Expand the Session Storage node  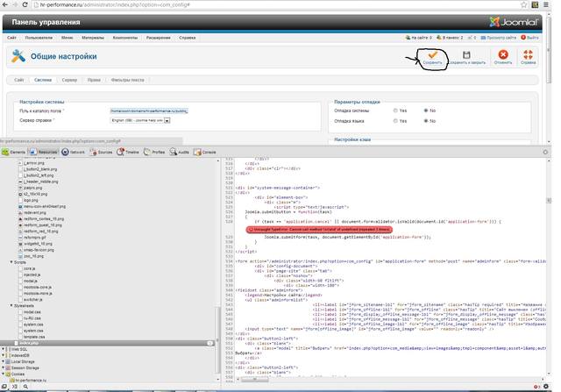click(x=4, y=367)
